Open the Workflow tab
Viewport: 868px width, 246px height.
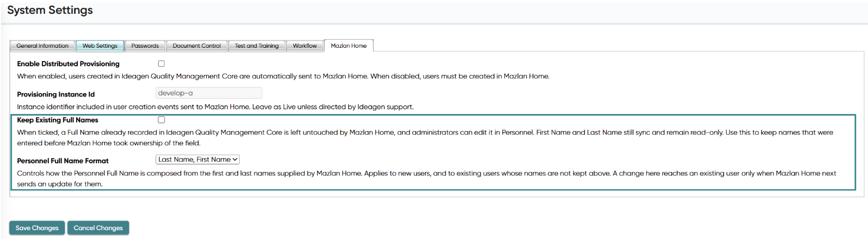pos(305,46)
